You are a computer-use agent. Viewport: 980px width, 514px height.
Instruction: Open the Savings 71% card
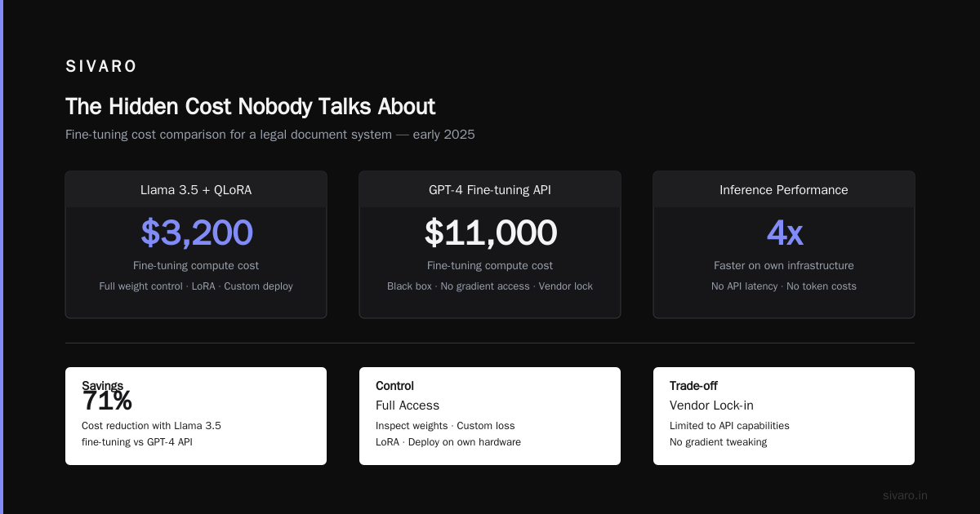tap(196, 416)
